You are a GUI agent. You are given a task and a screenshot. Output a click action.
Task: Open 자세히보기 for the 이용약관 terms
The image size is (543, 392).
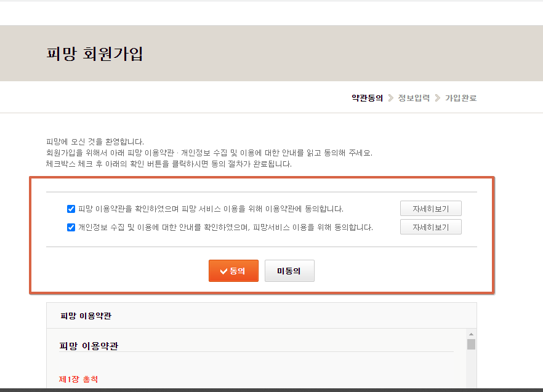pyautogui.click(x=430, y=208)
